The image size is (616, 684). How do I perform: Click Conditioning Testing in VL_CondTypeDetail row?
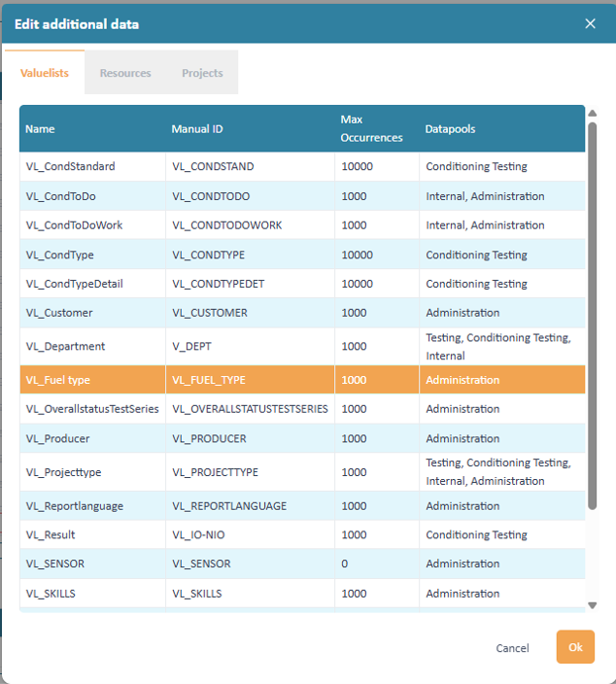click(476, 284)
